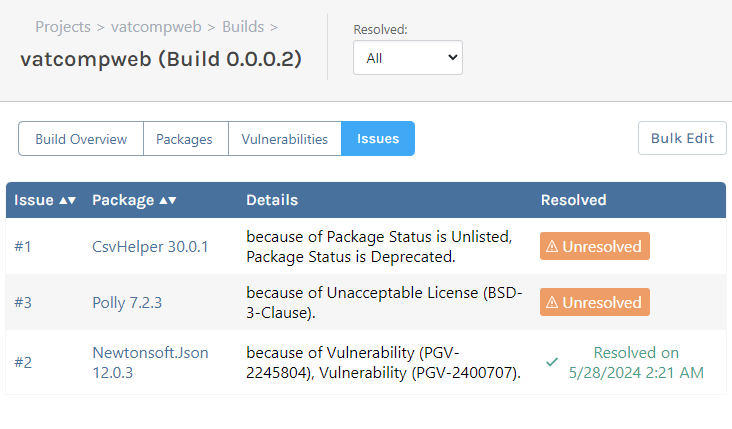This screenshot has height=429, width=732.
Task: Sort by Issue column arrows
Action: [67, 200]
